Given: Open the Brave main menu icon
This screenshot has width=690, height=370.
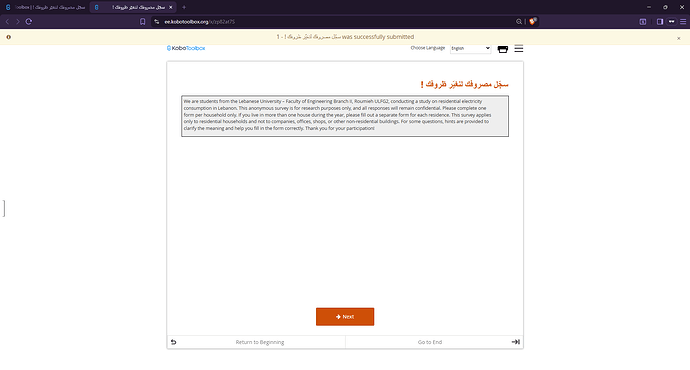Looking at the screenshot, I should [x=683, y=22].
